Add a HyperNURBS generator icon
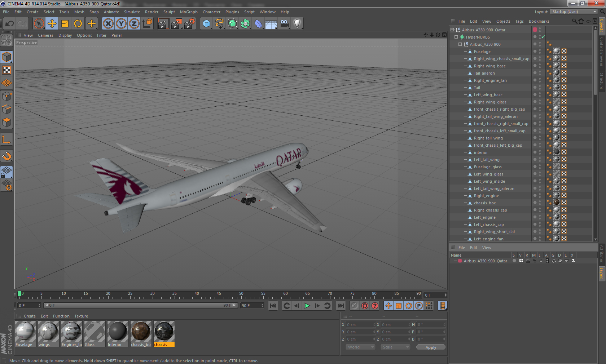606x364 pixels. pyautogui.click(x=232, y=24)
